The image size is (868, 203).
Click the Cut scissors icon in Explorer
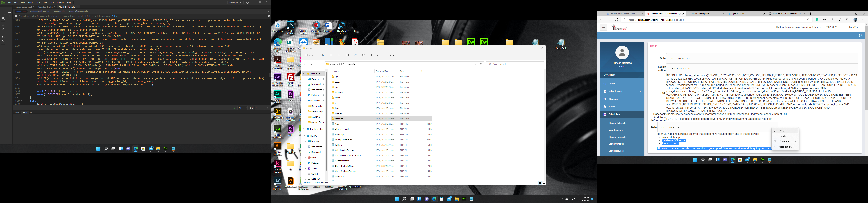click(x=322, y=55)
